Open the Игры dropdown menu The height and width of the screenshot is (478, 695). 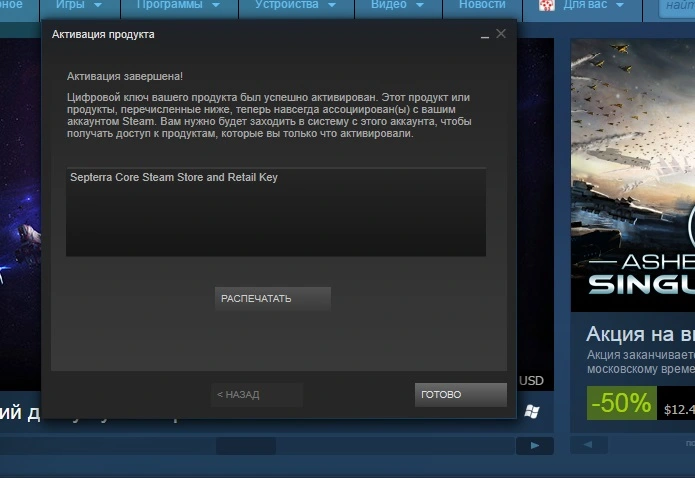[80, 5]
